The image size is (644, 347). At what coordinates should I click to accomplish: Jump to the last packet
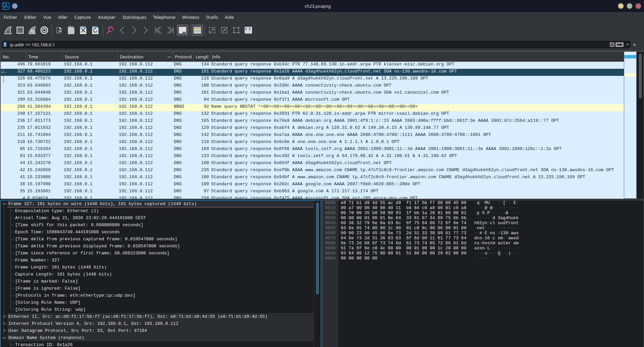(170, 30)
